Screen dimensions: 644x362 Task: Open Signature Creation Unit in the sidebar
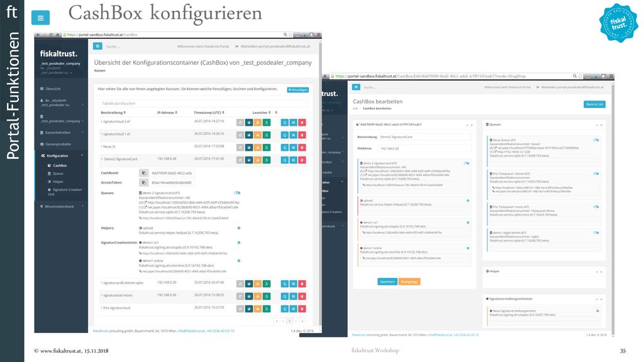(65, 191)
